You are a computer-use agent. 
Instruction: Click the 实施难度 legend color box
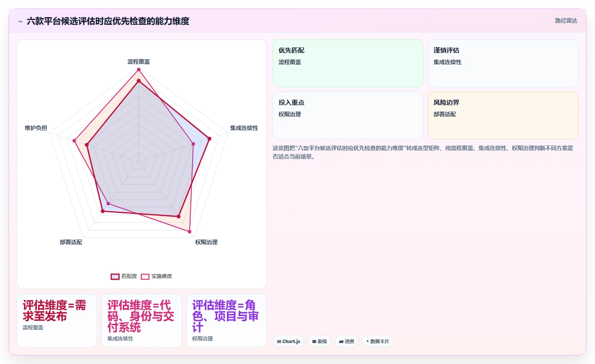pyautogui.click(x=145, y=276)
